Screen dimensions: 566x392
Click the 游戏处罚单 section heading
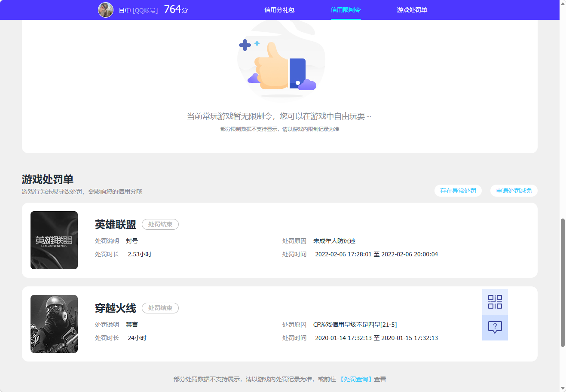pyautogui.click(x=48, y=179)
